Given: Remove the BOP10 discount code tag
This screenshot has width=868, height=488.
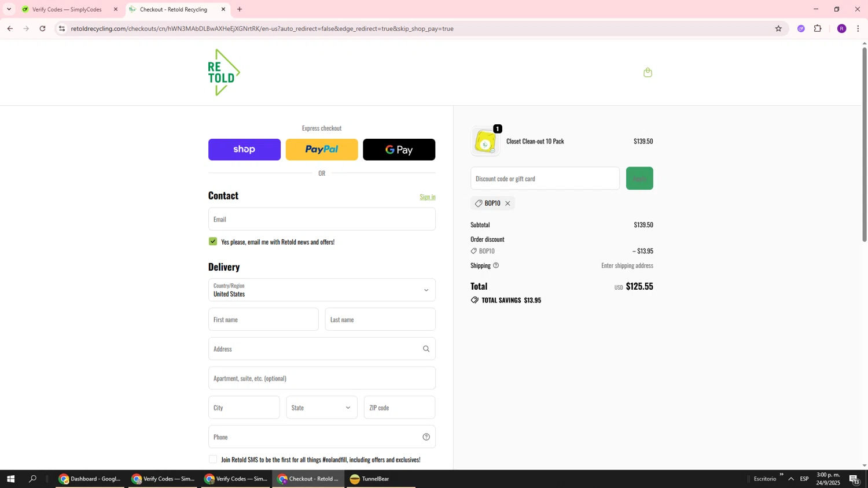Looking at the screenshot, I should coord(507,204).
